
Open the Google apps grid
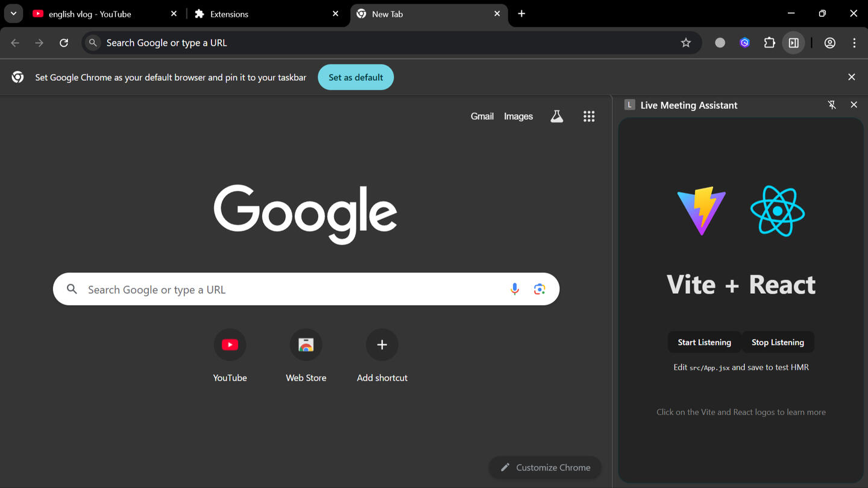coord(589,116)
